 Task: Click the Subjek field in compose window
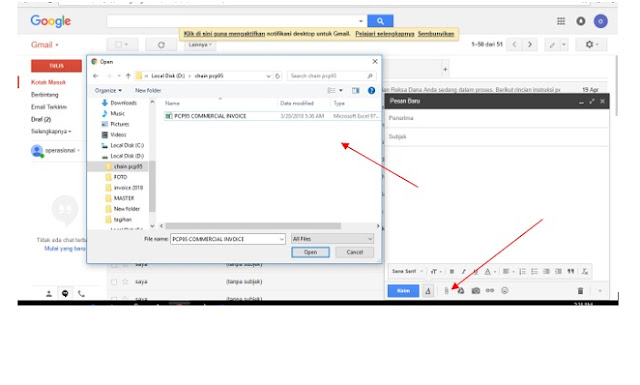[496, 136]
